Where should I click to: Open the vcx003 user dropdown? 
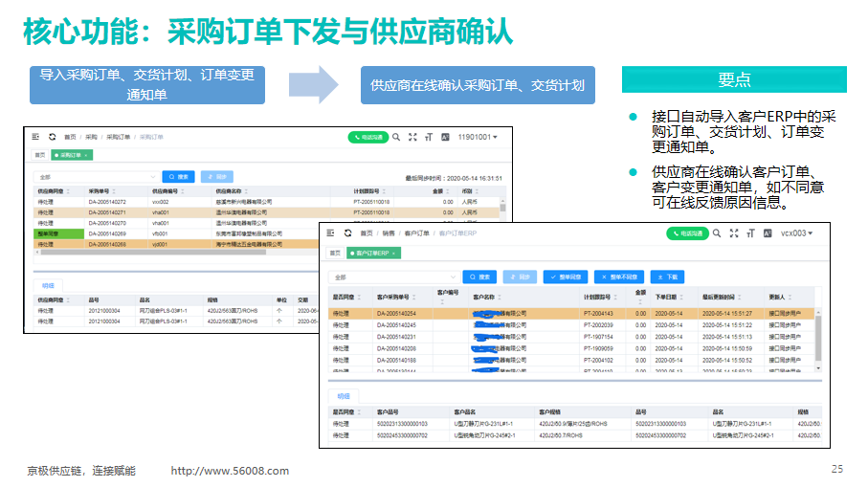(x=796, y=233)
